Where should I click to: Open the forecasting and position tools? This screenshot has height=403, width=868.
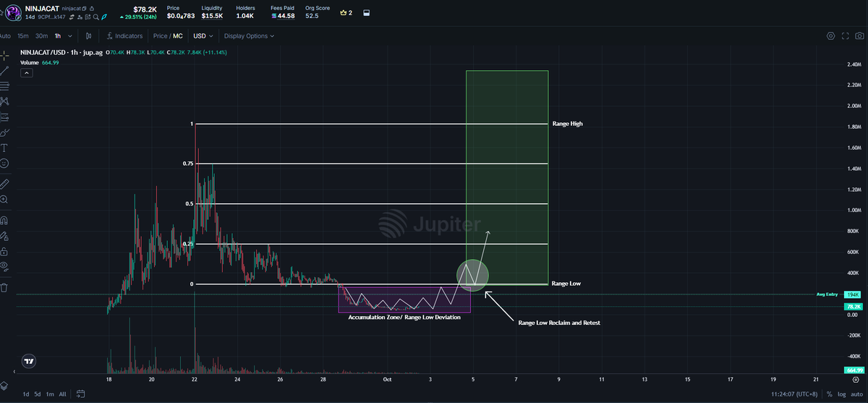click(x=4, y=116)
